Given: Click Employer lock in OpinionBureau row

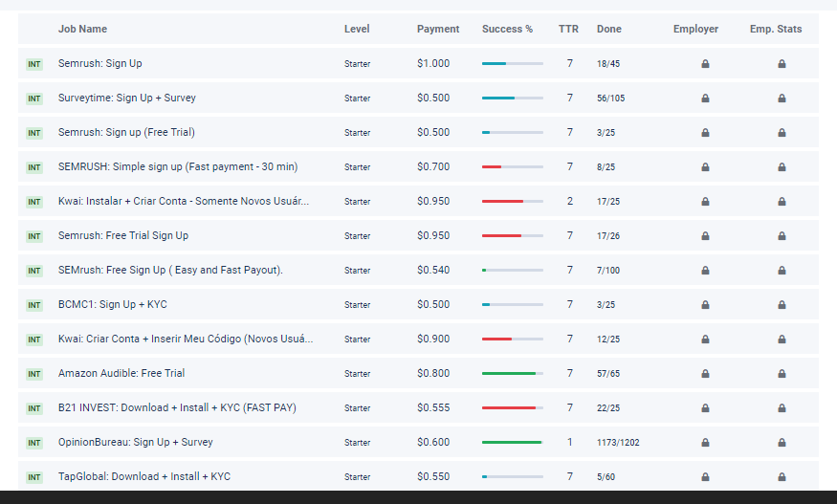Looking at the screenshot, I should [705, 443].
